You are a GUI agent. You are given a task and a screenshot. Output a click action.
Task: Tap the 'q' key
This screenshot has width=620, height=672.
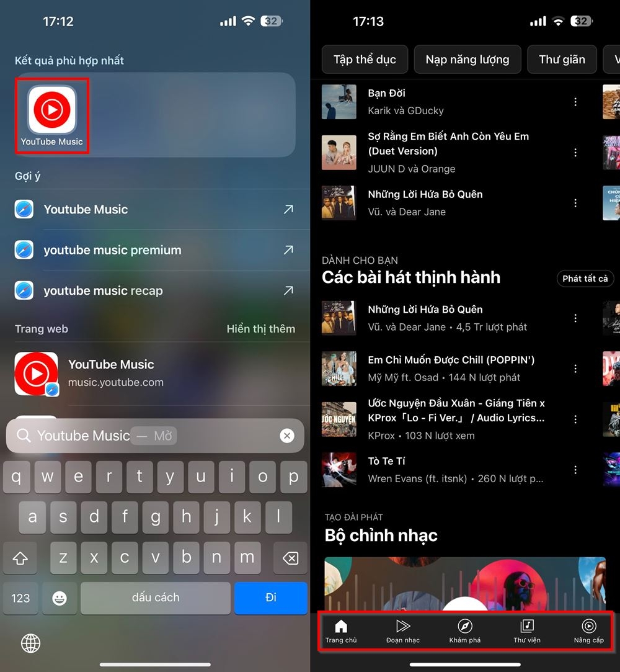click(x=16, y=477)
